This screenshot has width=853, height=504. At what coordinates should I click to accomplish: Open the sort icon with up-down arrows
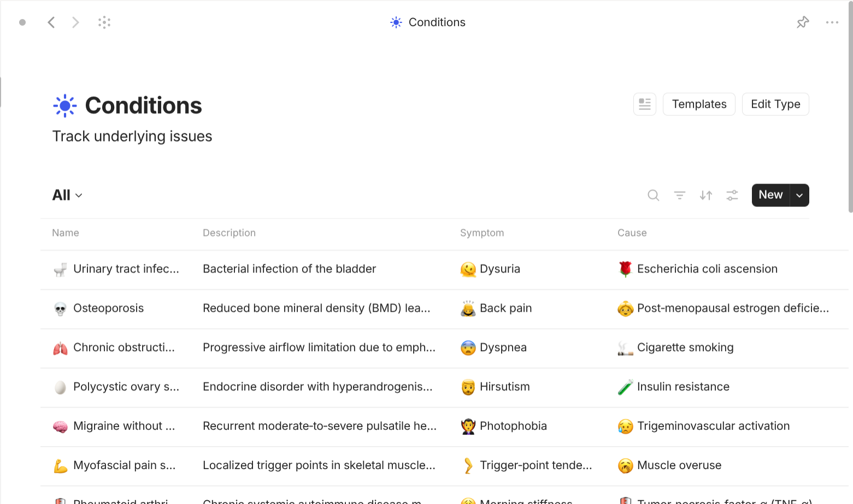(705, 195)
